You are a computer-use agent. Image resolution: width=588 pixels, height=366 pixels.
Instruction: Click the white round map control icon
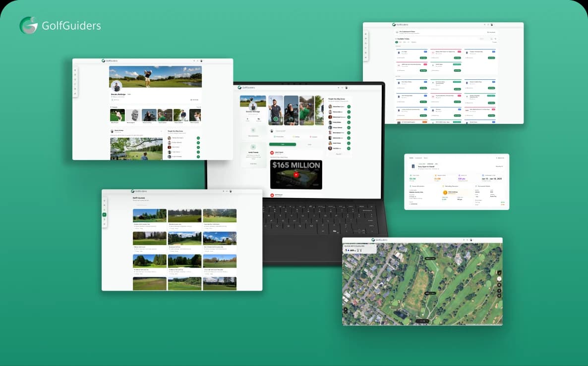[499, 279]
